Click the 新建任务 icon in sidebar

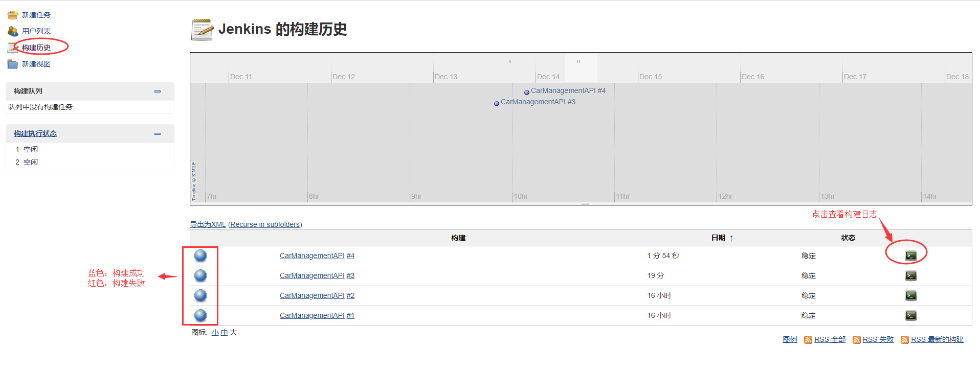click(13, 15)
